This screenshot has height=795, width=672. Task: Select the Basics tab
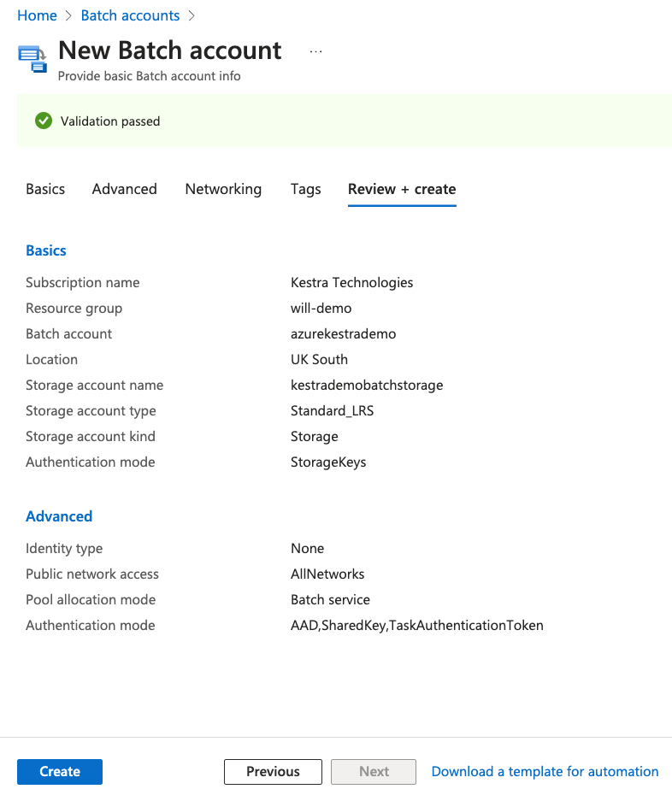(x=45, y=189)
